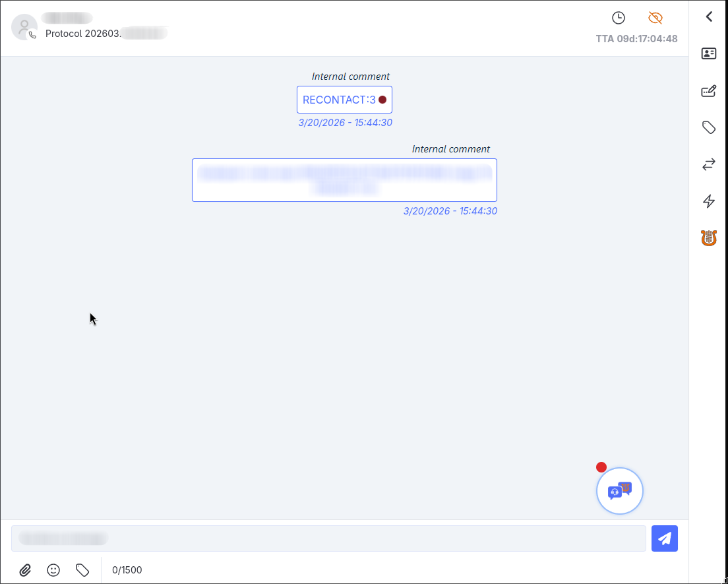Open the clock history icon
The height and width of the screenshot is (584, 728).
pyautogui.click(x=619, y=18)
